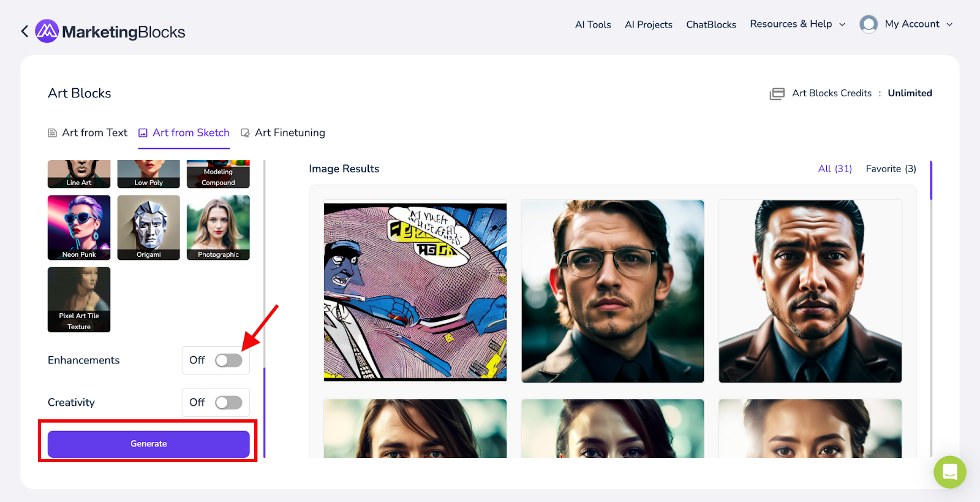This screenshot has height=502, width=980.
Task: Open the man with glasses image result
Action: tap(612, 291)
